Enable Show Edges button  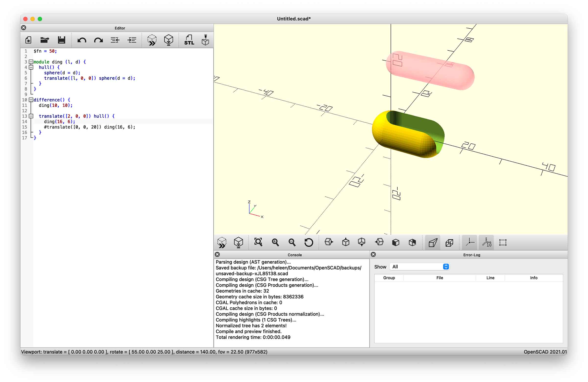pos(503,243)
